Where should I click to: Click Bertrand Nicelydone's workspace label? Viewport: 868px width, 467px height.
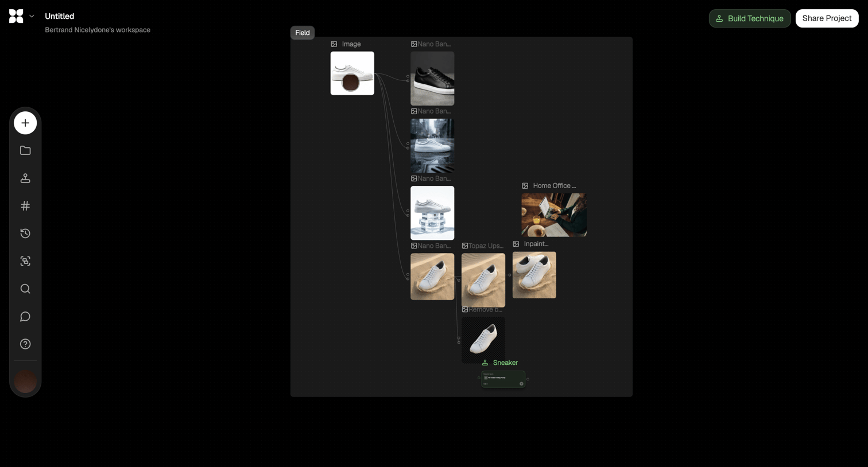click(x=98, y=30)
